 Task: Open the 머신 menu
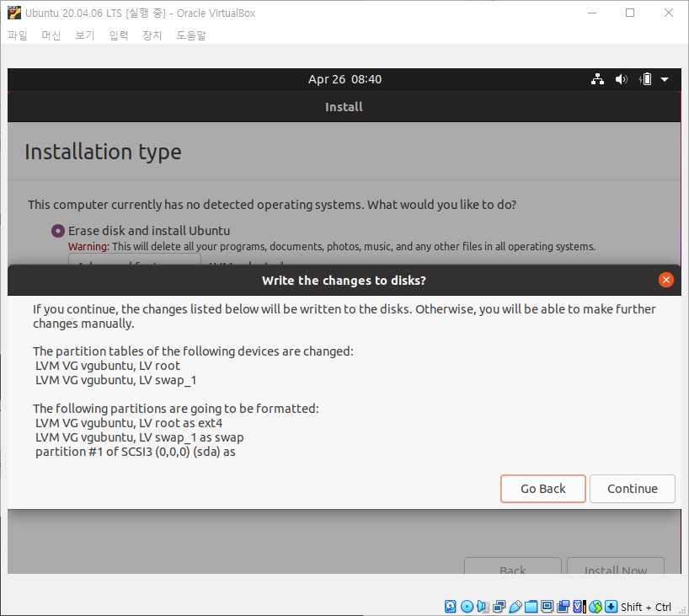(51, 35)
